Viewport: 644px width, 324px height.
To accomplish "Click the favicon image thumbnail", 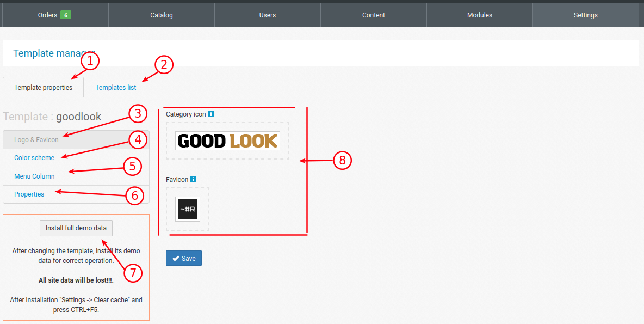I will point(188,209).
